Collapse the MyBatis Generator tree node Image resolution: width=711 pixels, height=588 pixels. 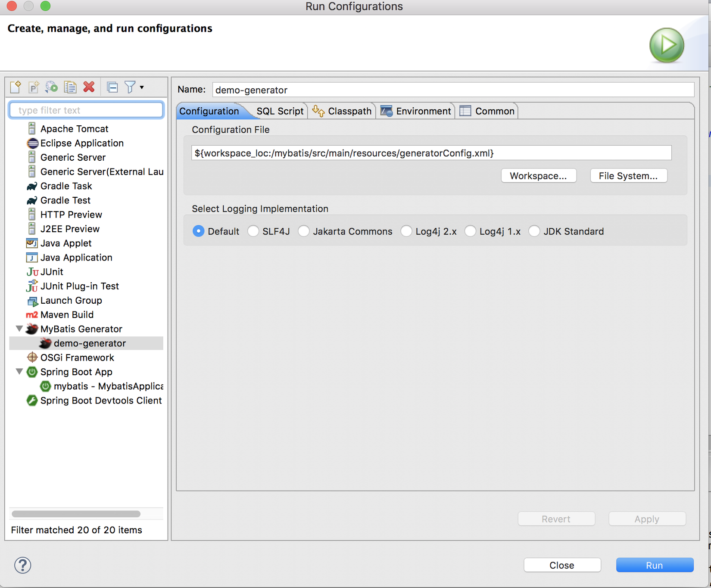click(x=19, y=329)
